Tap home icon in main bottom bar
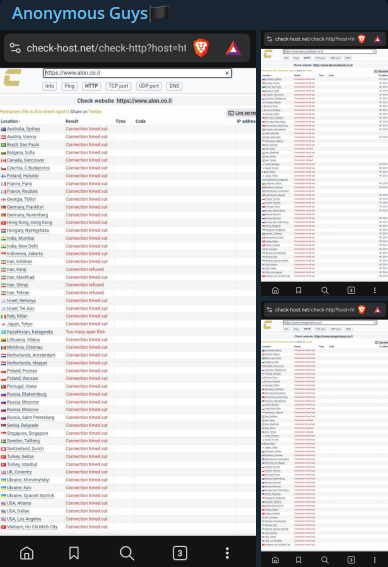The width and height of the screenshot is (388, 567). tap(26, 553)
